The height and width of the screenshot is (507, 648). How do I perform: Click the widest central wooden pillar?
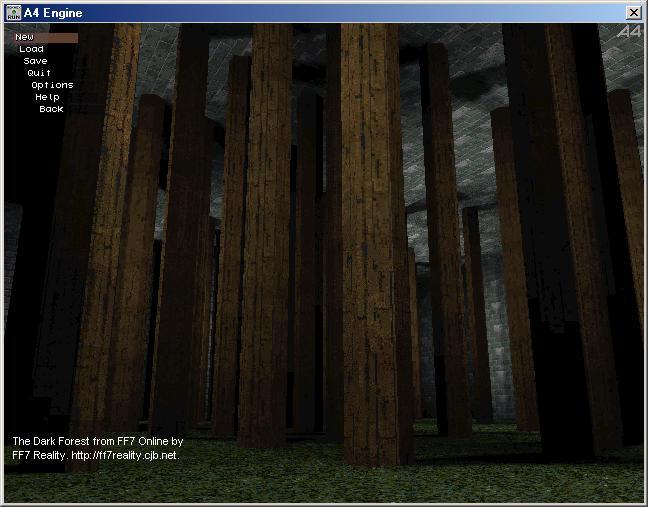(x=371, y=250)
